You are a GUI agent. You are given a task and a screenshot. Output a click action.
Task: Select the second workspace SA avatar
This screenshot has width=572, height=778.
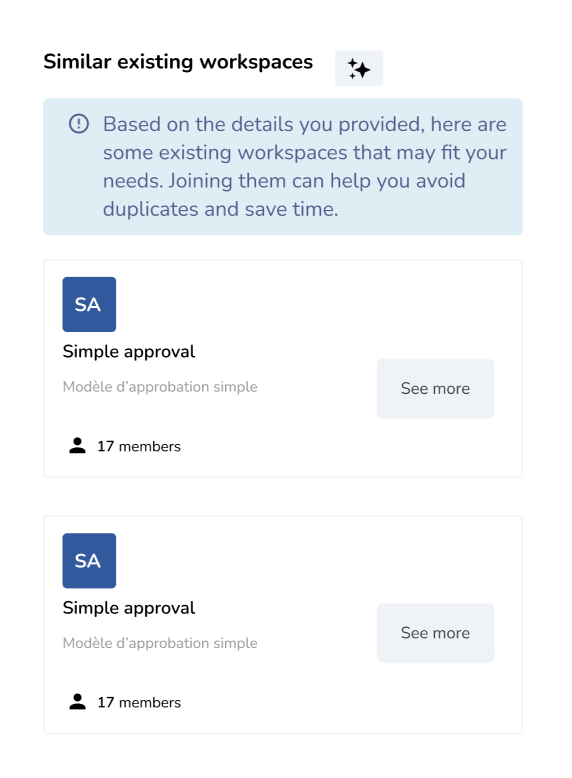click(x=89, y=561)
